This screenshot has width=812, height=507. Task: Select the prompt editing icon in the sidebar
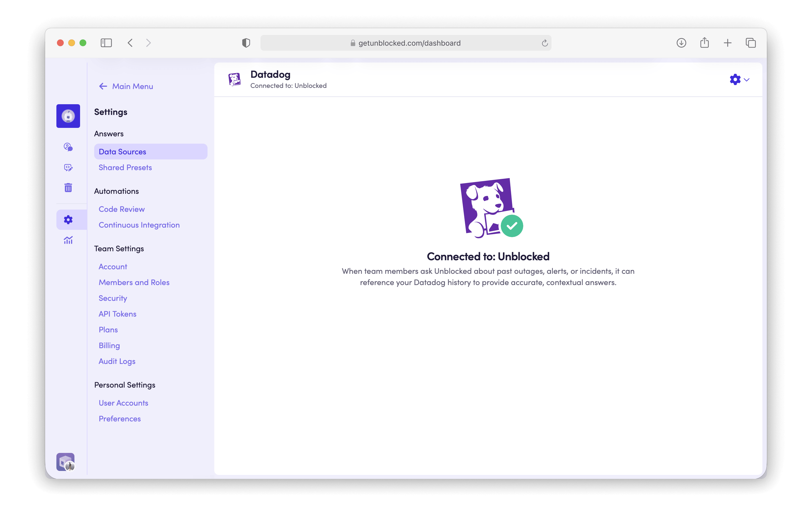click(68, 168)
